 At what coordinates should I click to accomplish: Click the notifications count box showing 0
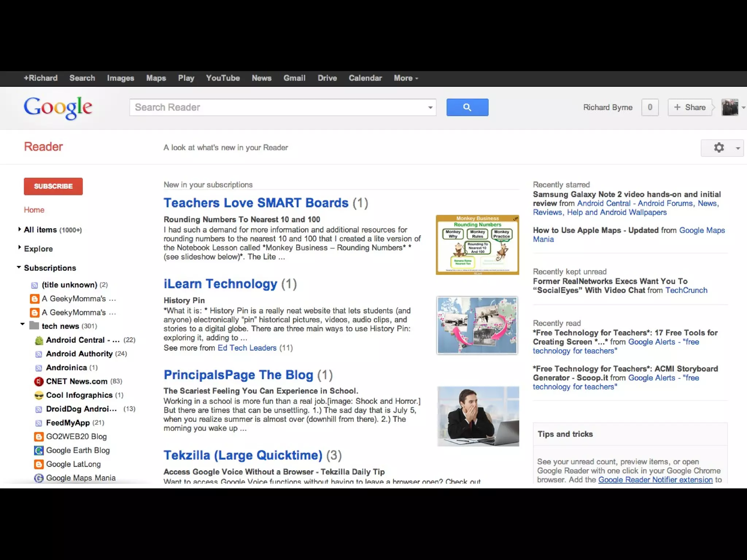click(650, 107)
